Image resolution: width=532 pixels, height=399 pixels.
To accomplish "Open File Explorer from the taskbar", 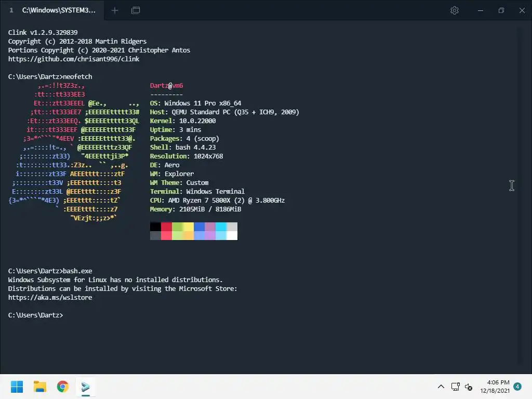I will (39, 387).
